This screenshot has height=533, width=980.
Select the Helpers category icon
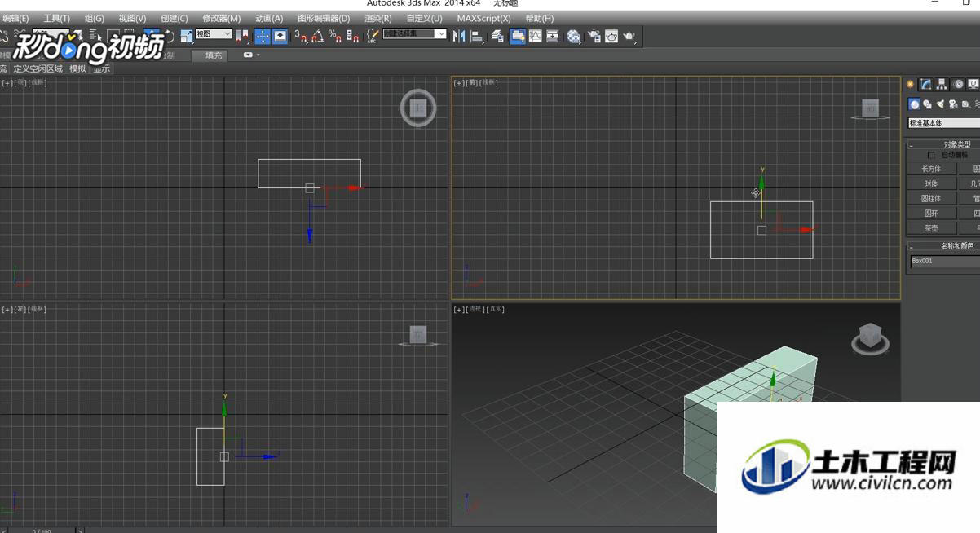pyautogui.click(x=965, y=104)
